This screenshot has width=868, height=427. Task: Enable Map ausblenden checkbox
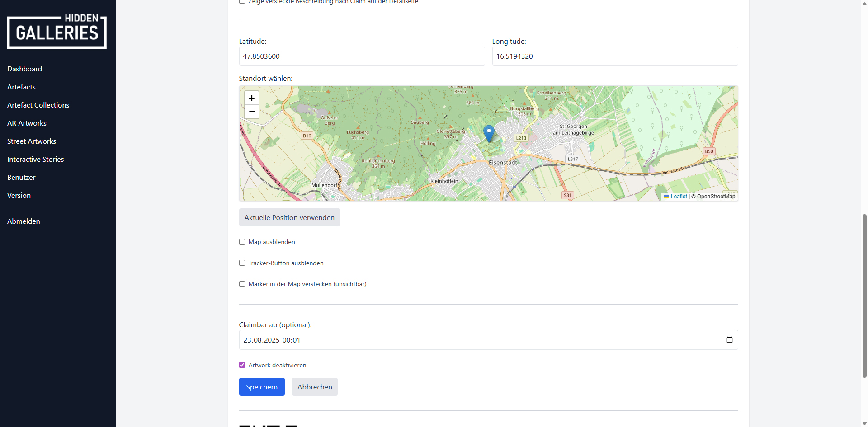tap(242, 242)
